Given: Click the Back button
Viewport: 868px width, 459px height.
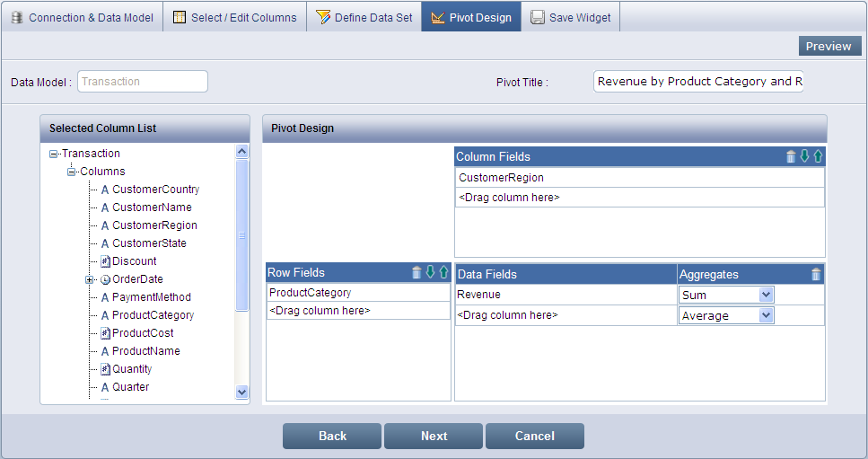Looking at the screenshot, I should (x=332, y=436).
